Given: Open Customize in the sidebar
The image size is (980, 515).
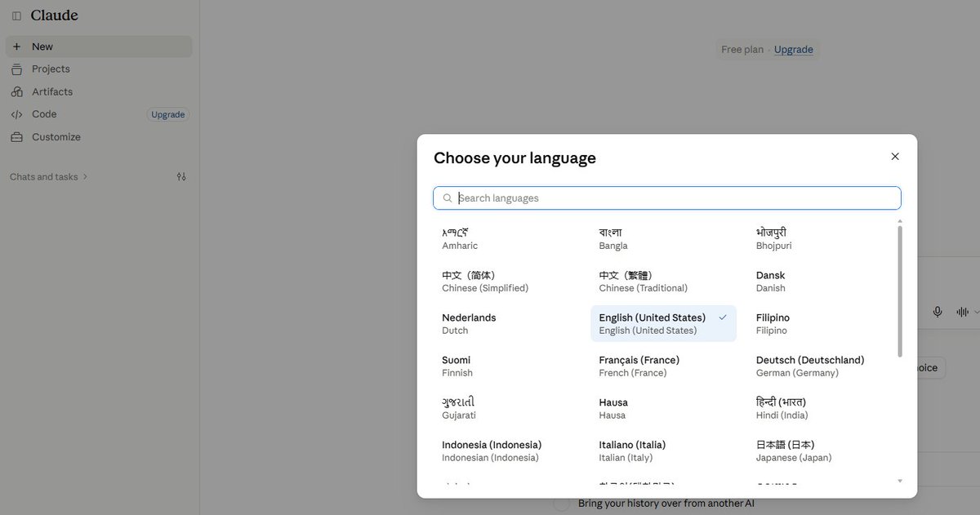Looking at the screenshot, I should coord(99,137).
